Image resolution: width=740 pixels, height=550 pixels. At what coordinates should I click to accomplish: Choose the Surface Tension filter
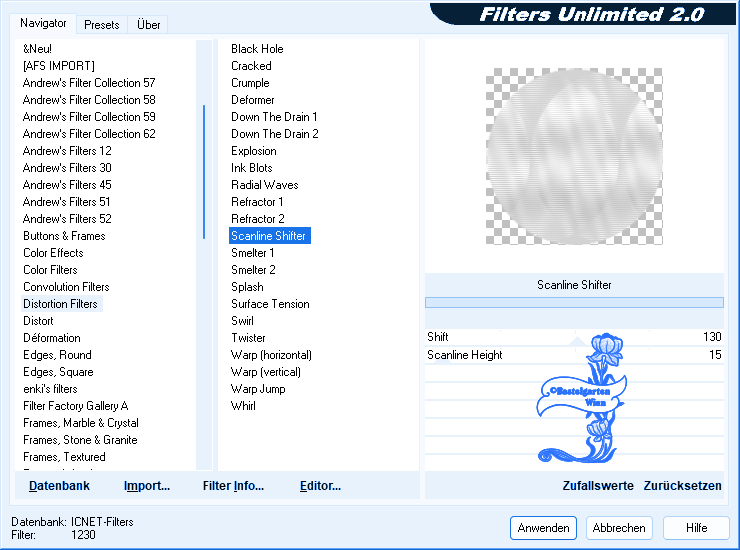(x=270, y=304)
